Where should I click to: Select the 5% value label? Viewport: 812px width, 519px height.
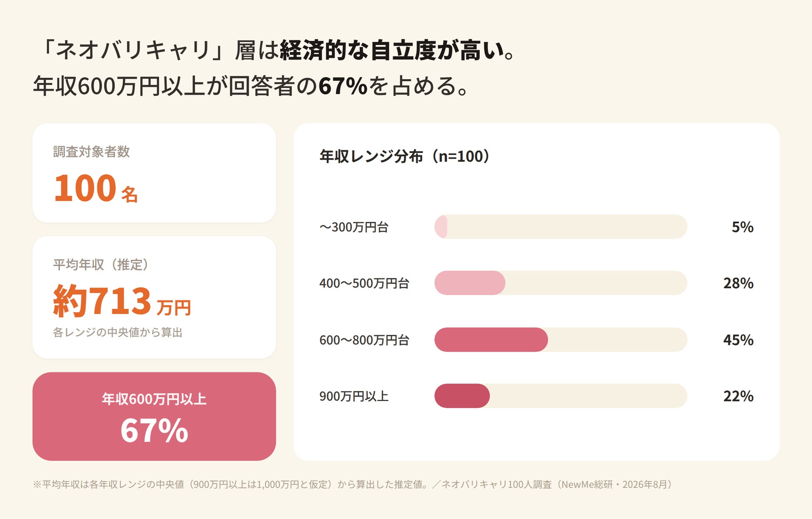pos(742,227)
